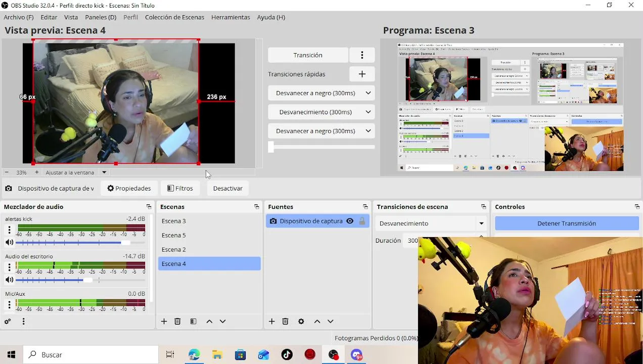
Task: Mute Audio del escritorio
Action: [9, 280]
